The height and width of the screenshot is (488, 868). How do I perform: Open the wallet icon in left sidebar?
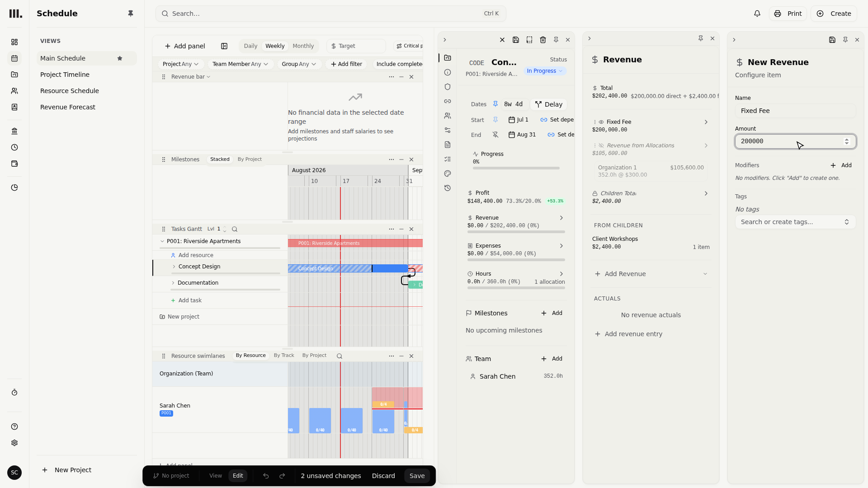[14, 164]
